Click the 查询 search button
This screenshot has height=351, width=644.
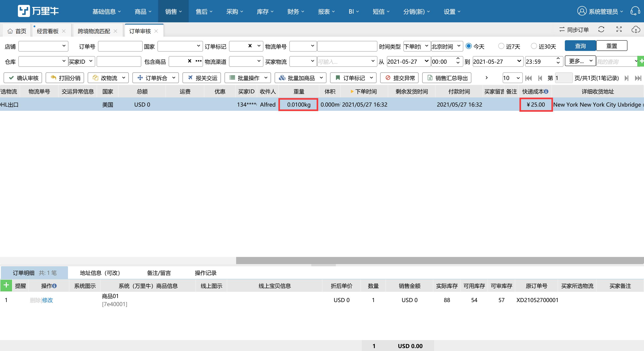pos(580,46)
